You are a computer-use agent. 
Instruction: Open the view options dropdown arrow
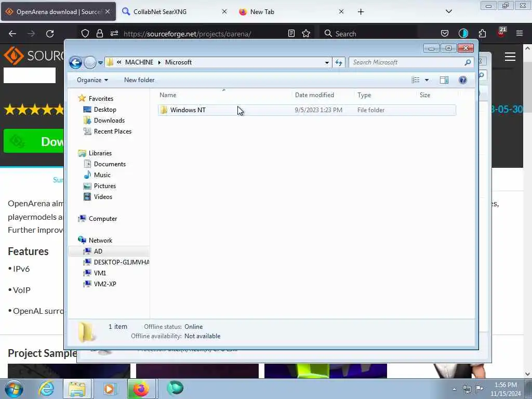[427, 80]
